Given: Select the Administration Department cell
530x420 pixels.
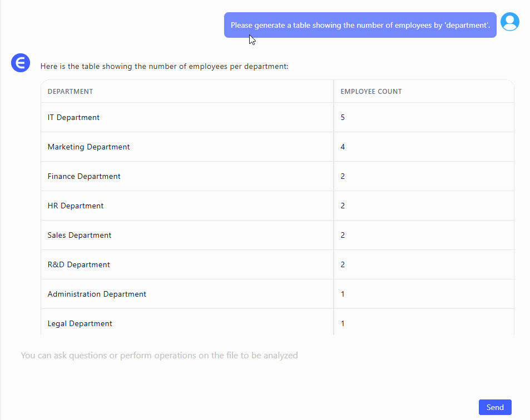Looking at the screenshot, I should tap(97, 294).
